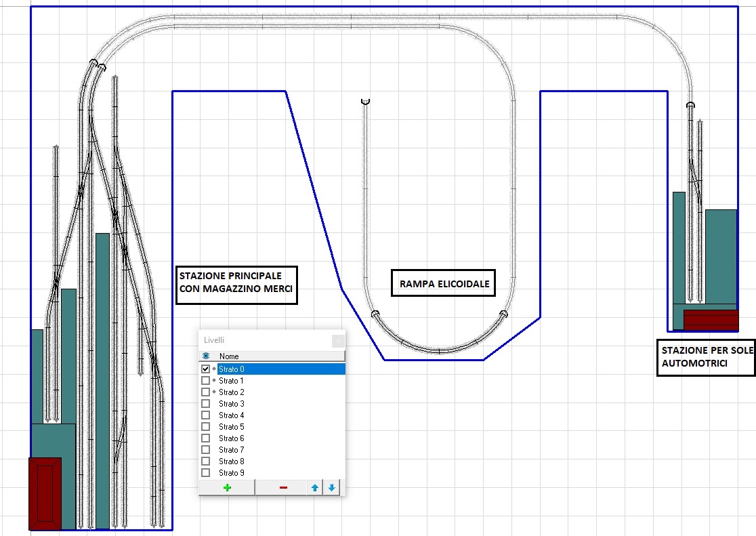Close the Livelli panel

[x=338, y=340]
